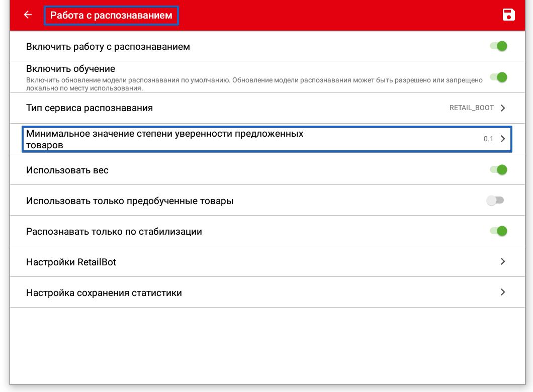Viewport: 533px width, 392px height.
Task: Expand the 'Настройки RetailBot' chevron arrow
Action: click(503, 262)
